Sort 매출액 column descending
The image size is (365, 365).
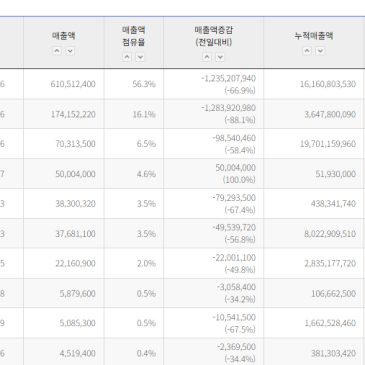pyautogui.click(x=70, y=51)
